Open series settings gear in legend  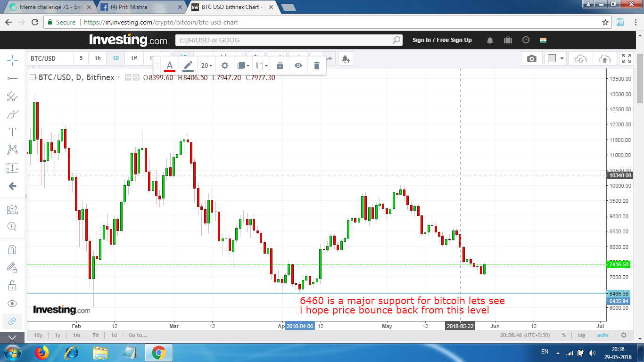pyautogui.click(x=136, y=77)
